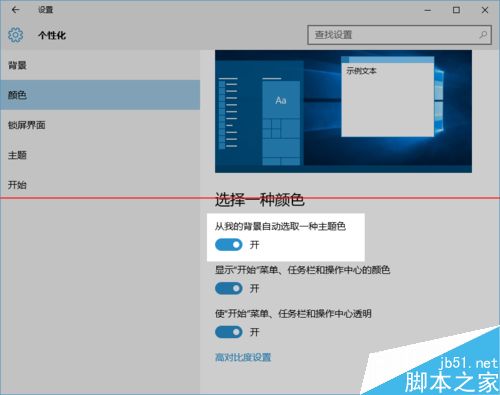Image resolution: width=500 pixels, height=395 pixels.
Task: Click the 个性化 page title
Action: [x=52, y=35]
